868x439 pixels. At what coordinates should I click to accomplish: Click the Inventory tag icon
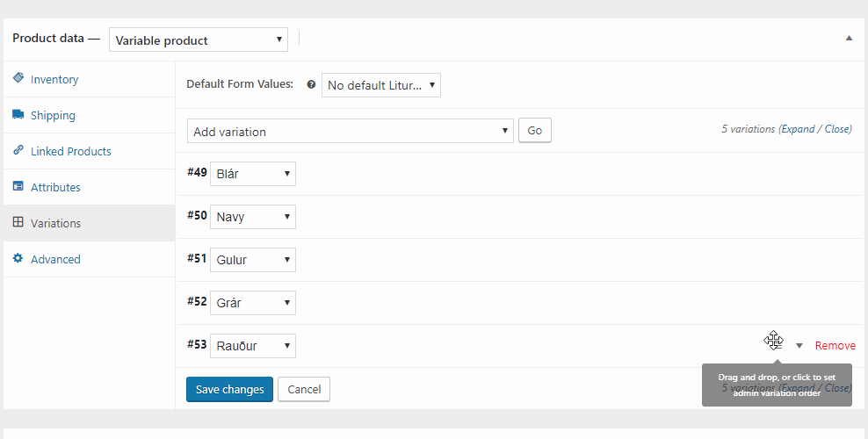[18, 78]
